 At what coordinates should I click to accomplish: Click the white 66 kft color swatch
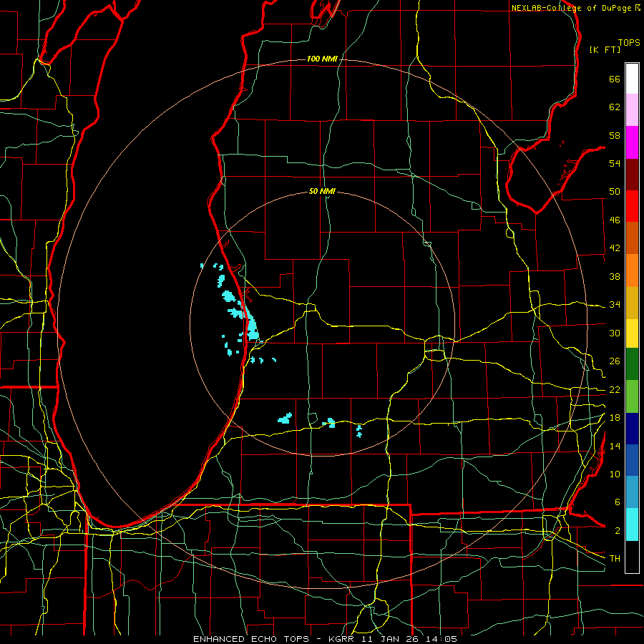(x=632, y=79)
